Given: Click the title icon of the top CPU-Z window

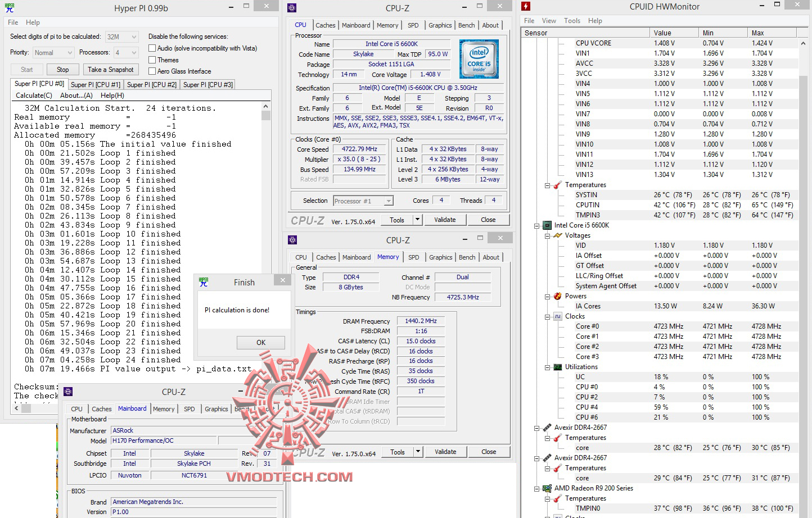Looking at the screenshot, I should tap(292, 8).
